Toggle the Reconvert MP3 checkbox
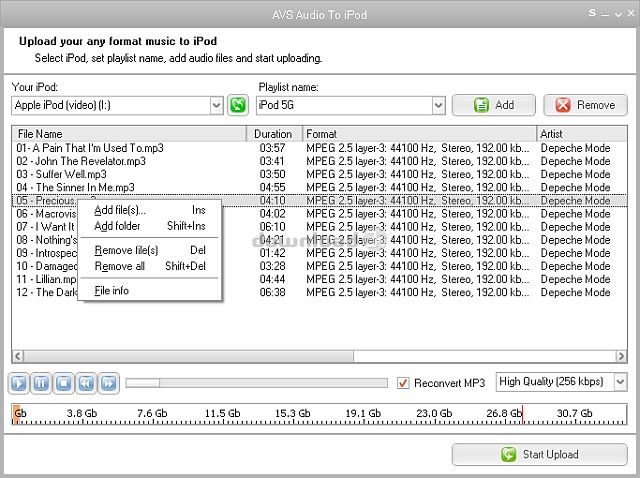Screen dimensions: 640x478 pos(403,383)
